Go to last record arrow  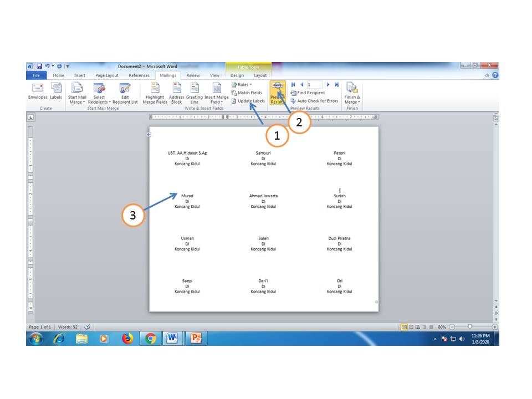click(336, 84)
